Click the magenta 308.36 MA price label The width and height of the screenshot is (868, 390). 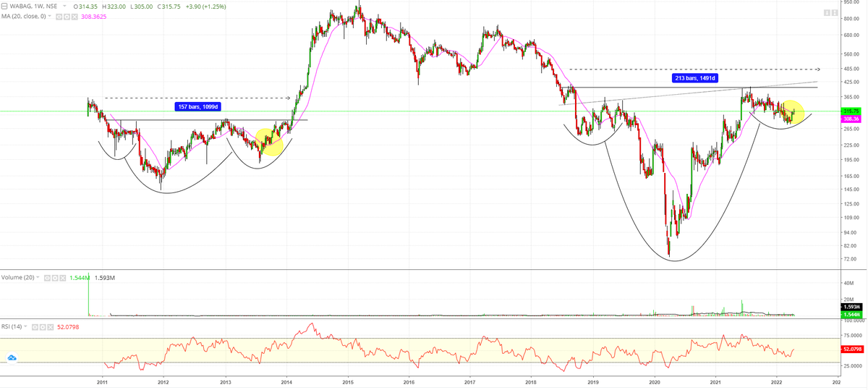[x=851, y=119]
